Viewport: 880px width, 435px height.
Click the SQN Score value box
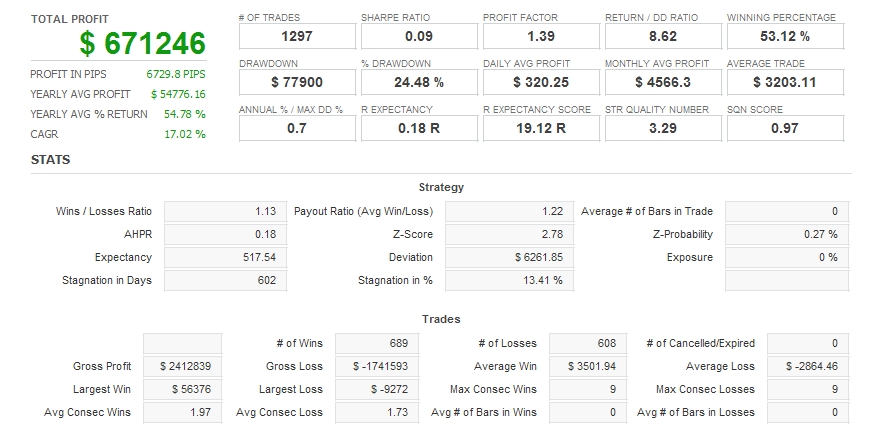pyautogui.click(x=785, y=128)
